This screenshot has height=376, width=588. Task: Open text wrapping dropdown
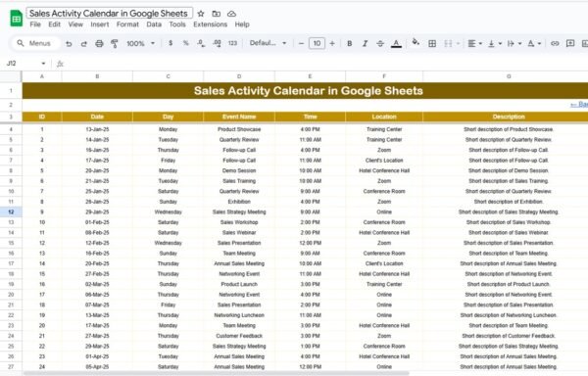514,43
